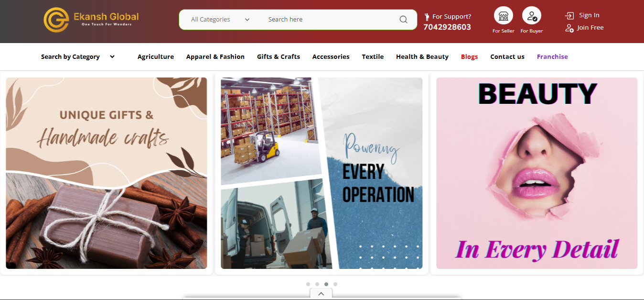644x300 pixels.
Task: Select the first carousel indicator dot
Action: click(308, 284)
